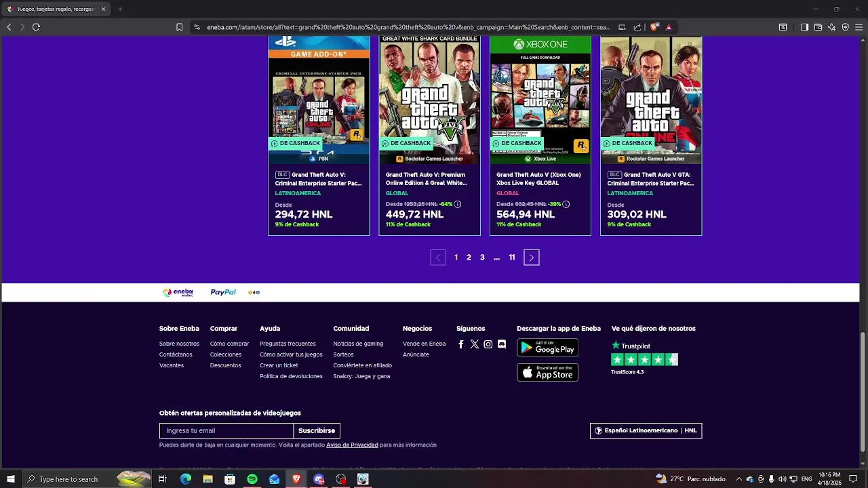The width and height of the screenshot is (868, 488).
Task: Open a new browser tab
Action: point(120,9)
